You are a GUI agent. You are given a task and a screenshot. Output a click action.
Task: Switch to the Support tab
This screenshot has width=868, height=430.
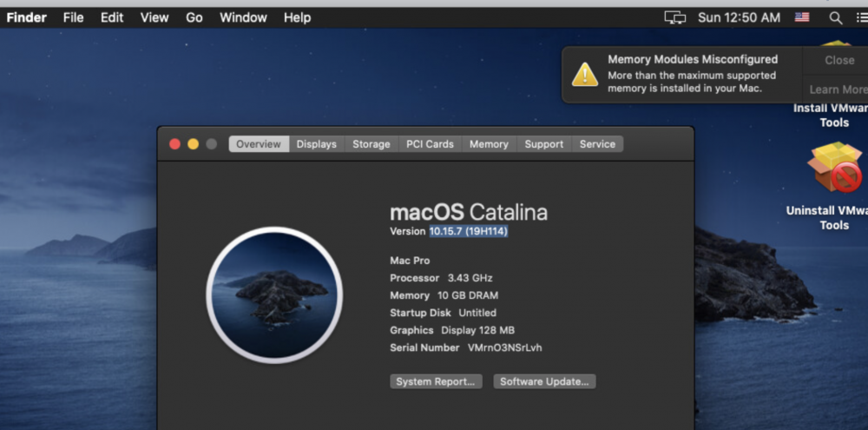(544, 144)
